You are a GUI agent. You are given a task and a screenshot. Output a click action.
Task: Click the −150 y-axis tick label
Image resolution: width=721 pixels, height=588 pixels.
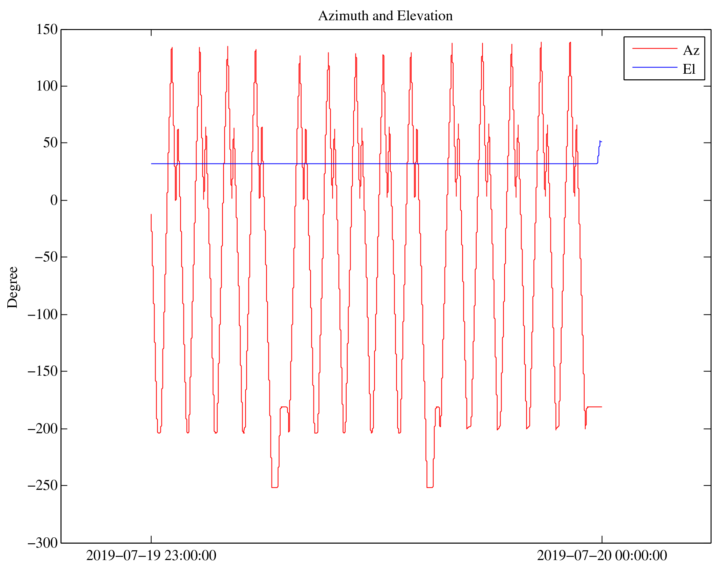point(42,371)
